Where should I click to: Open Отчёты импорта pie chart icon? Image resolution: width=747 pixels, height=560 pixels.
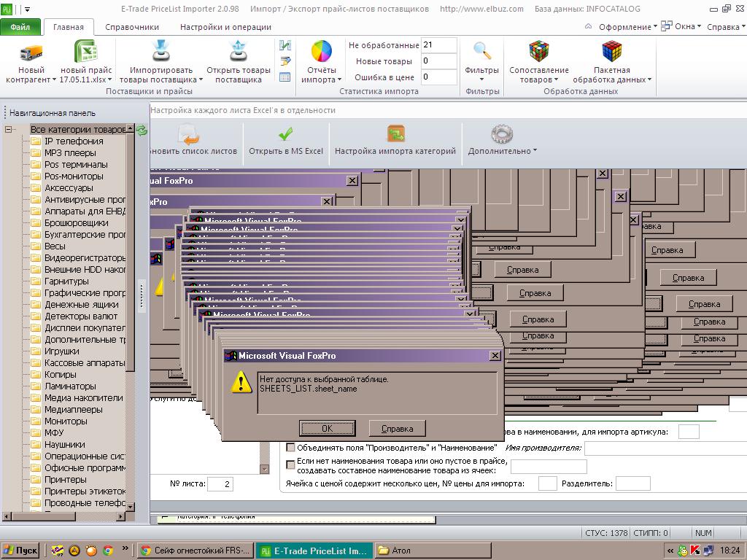321,52
